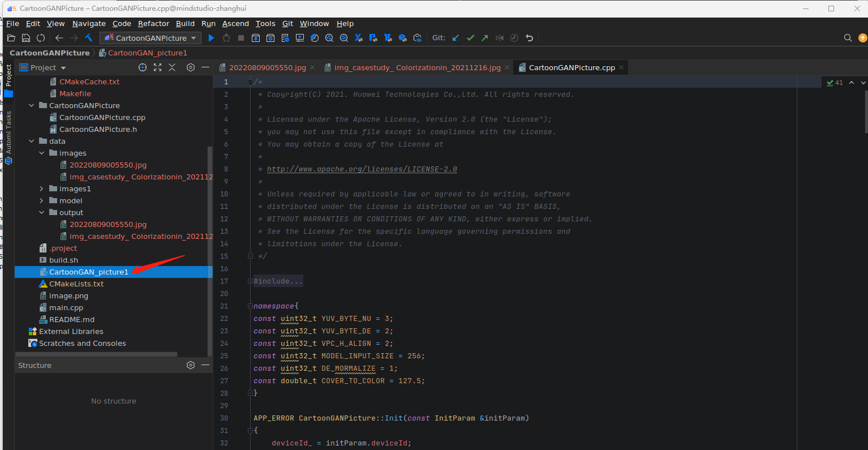
Task: Click the Apache license URL link
Action: [362, 169]
